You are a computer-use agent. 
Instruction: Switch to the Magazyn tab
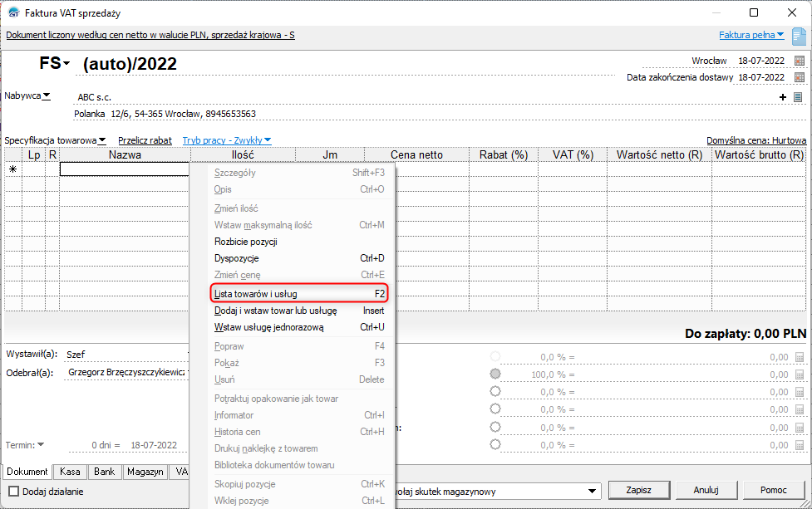click(x=145, y=472)
